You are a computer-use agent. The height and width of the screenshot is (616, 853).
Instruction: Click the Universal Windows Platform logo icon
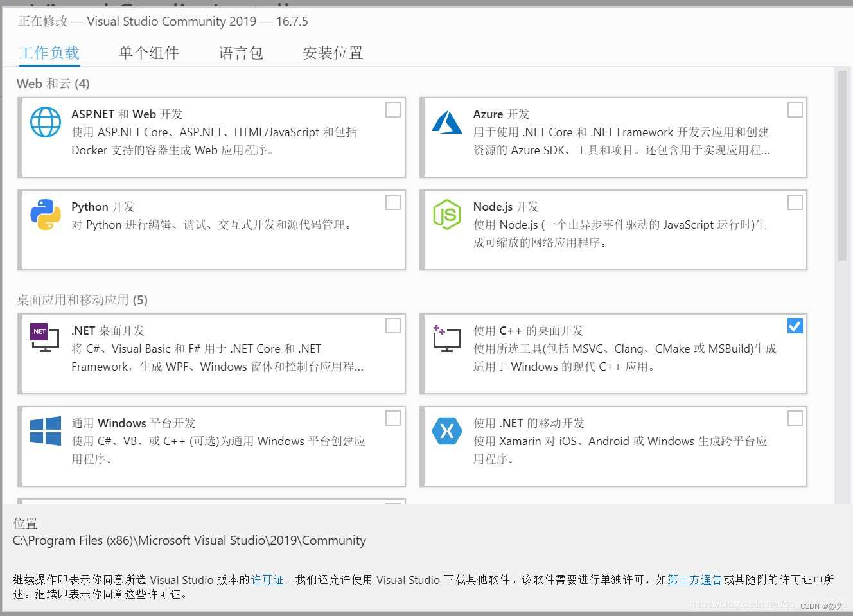[x=46, y=430]
